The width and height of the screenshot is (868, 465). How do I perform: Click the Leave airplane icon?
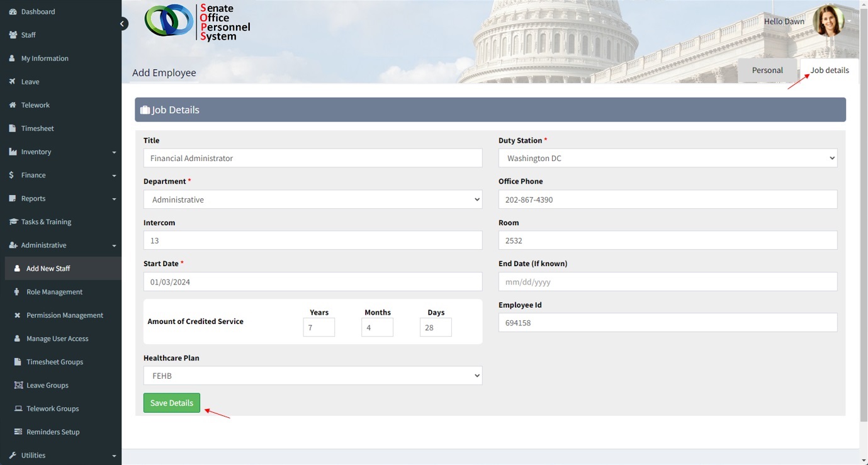[x=13, y=82]
